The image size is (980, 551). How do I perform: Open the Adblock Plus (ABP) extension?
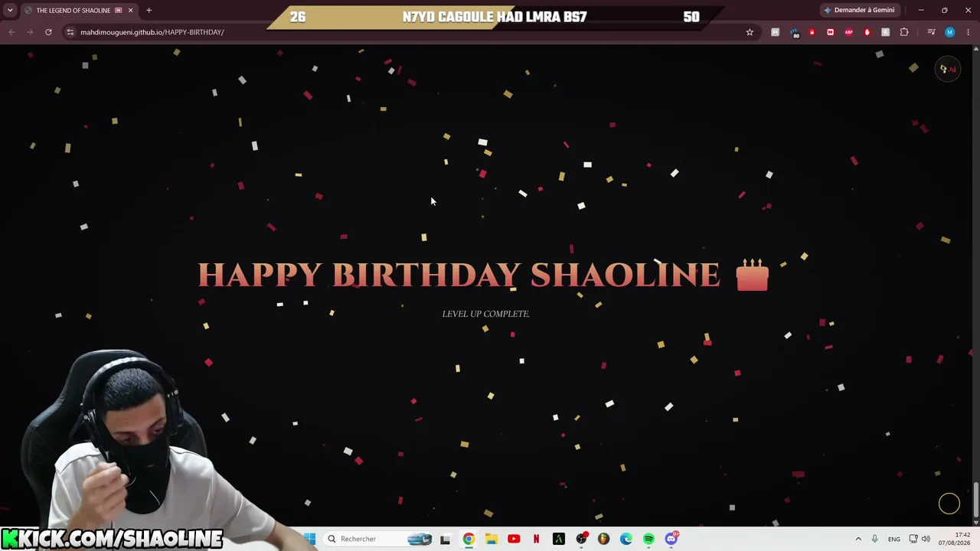849,32
